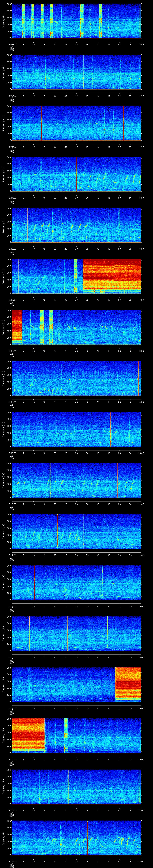This screenshot has width=153, height=868.
Task: Select the 8:12:00 start time label
Action: [x=12, y=606]
